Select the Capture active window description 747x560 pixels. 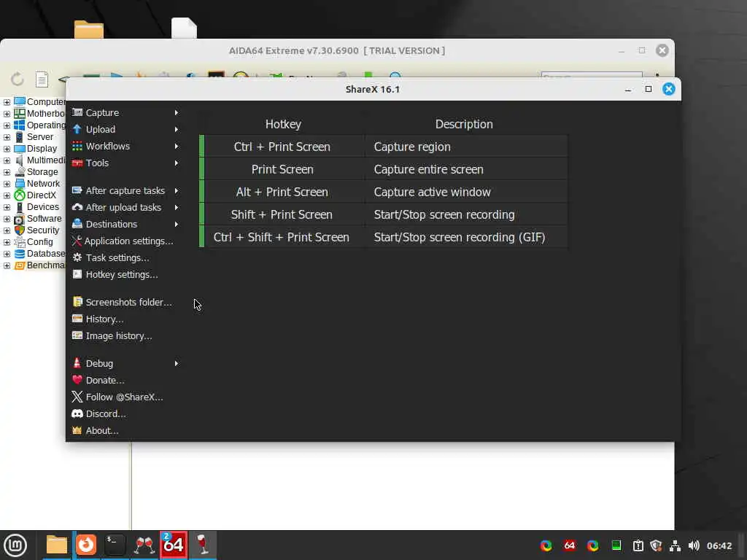click(x=432, y=192)
